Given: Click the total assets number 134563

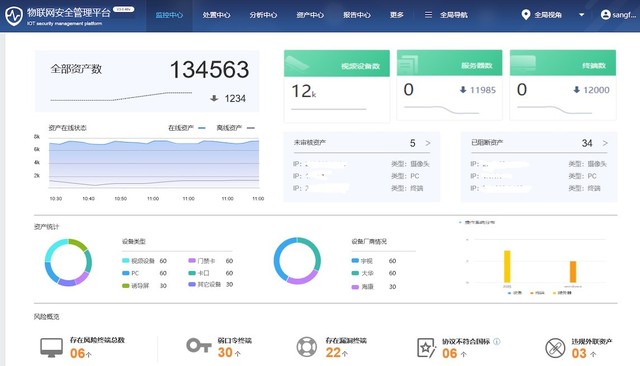Looking at the screenshot, I should (209, 69).
